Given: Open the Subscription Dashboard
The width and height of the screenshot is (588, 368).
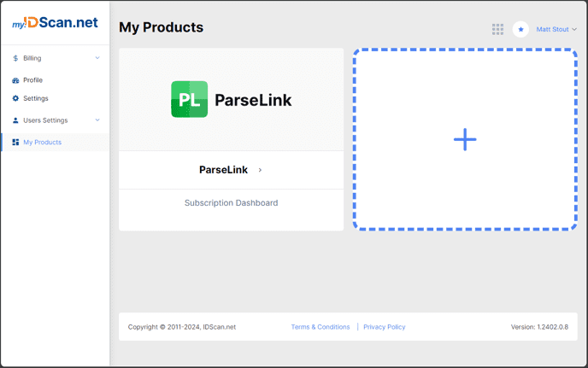Looking at the screenshot, I should click(231, 203).
